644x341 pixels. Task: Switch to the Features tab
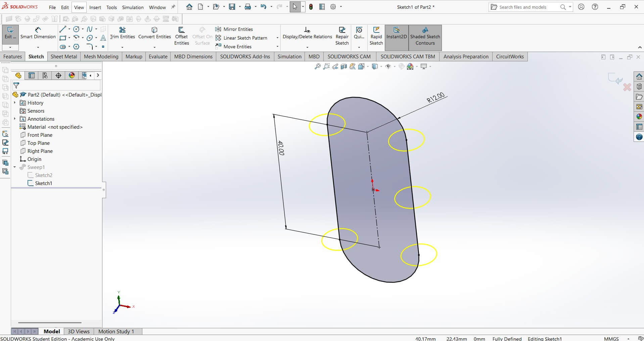[12, 56]
